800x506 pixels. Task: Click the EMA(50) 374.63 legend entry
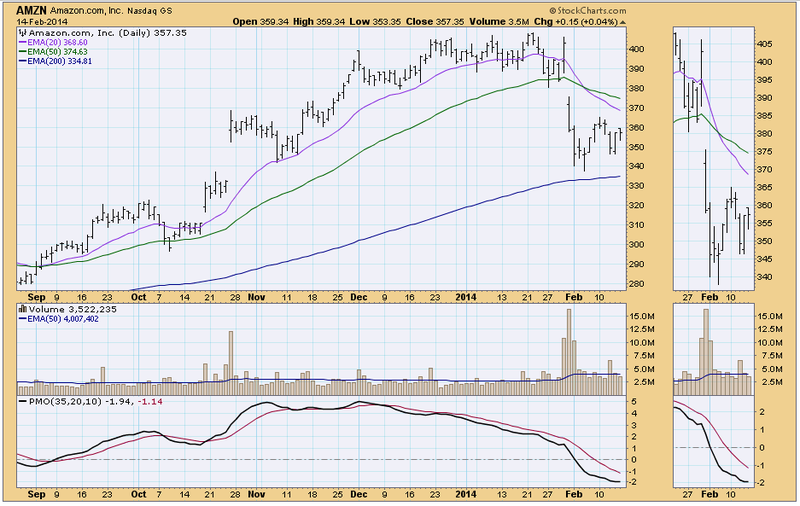(57, 52)
